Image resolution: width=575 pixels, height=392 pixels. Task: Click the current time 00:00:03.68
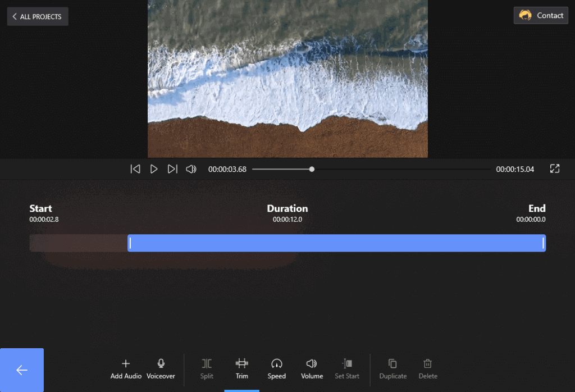click(227, 169)
